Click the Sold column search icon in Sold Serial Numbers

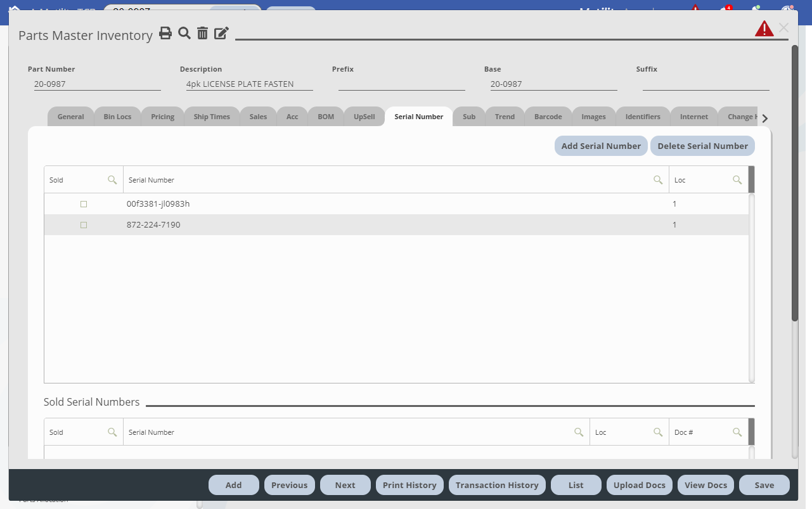(113, 432)
